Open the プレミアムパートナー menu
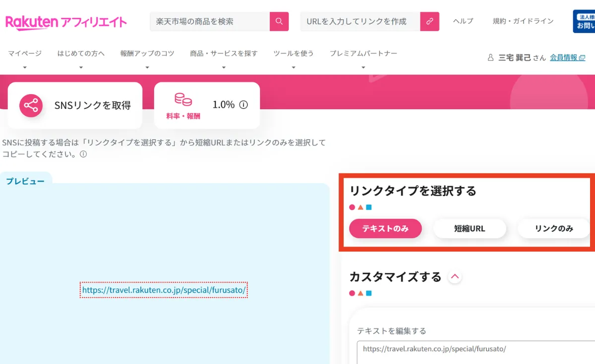 pyautogui.click(x=363, y=53)
